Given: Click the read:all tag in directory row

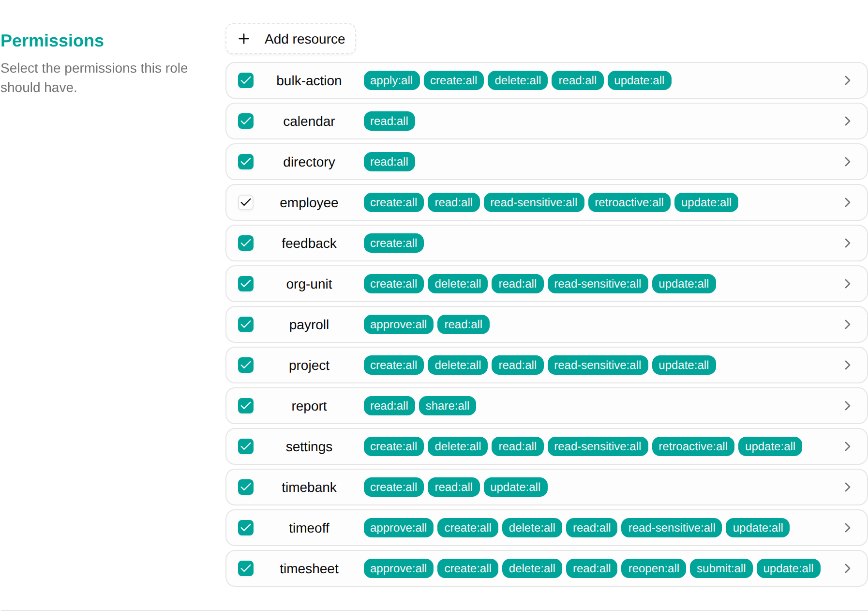Looking at the screenshot, I should (x=389, y=162).
